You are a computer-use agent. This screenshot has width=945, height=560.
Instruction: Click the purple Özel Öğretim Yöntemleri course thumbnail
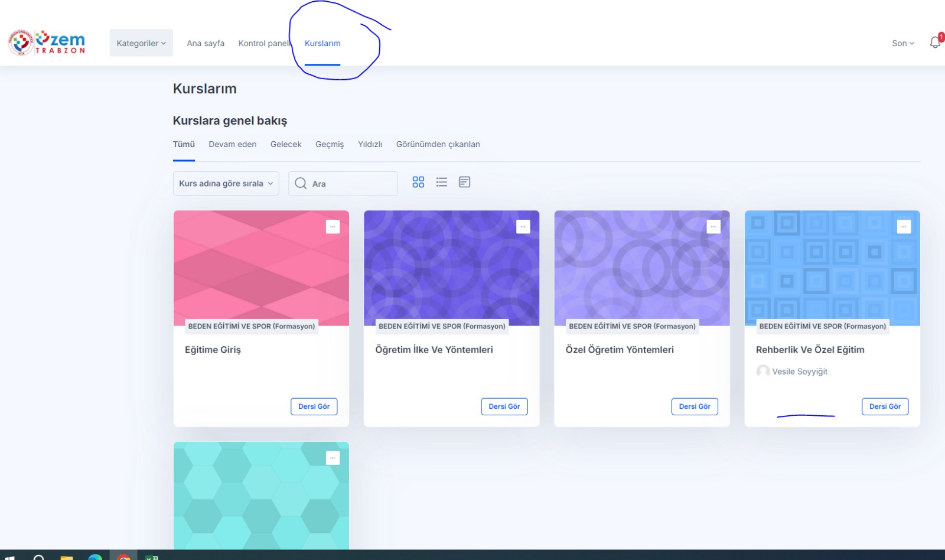click(x=641, y=266)
